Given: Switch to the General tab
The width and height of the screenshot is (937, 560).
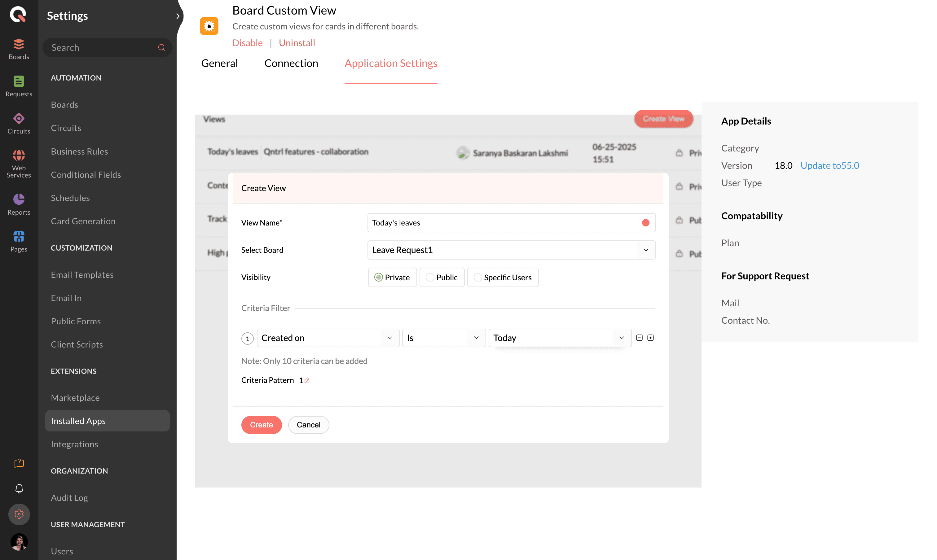Looking at the screenshot, I should pos(219,63).
